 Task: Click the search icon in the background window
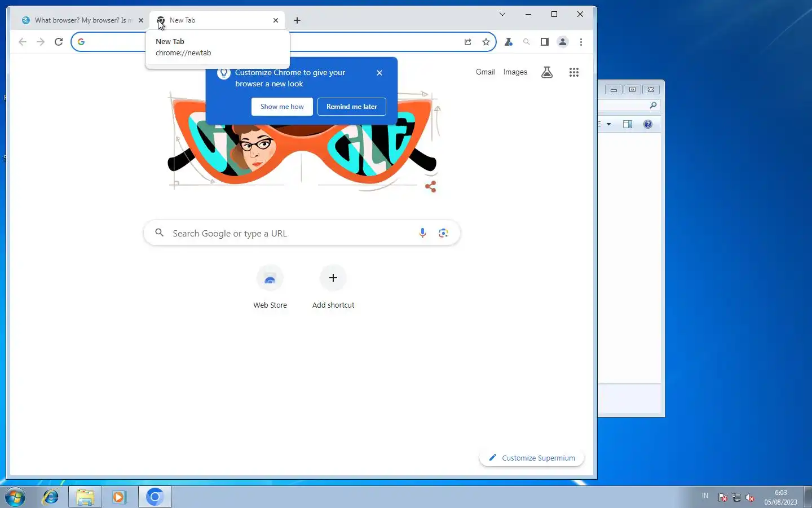653,106
